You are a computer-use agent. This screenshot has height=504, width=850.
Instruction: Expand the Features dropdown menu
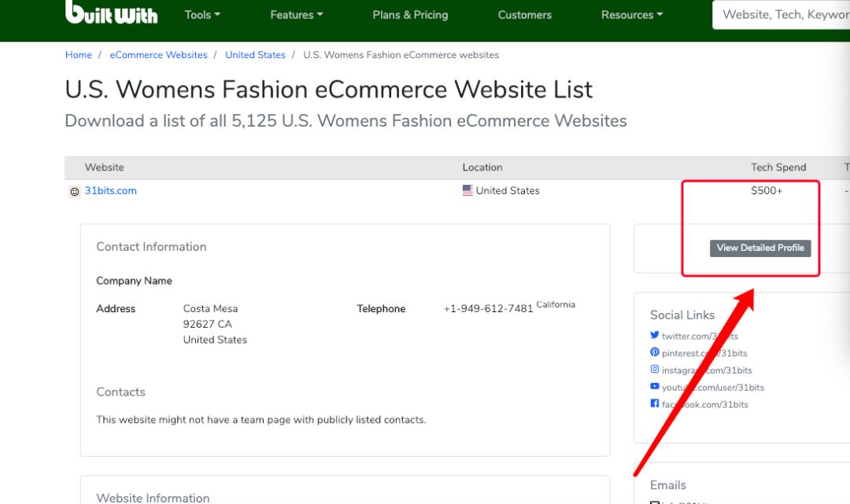coord(297,15)
